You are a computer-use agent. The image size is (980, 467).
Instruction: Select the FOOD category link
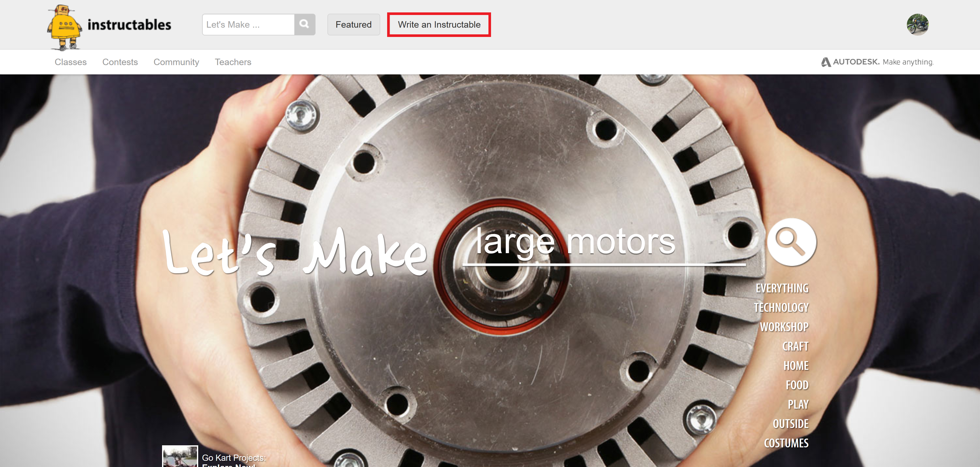click(797, 385)
